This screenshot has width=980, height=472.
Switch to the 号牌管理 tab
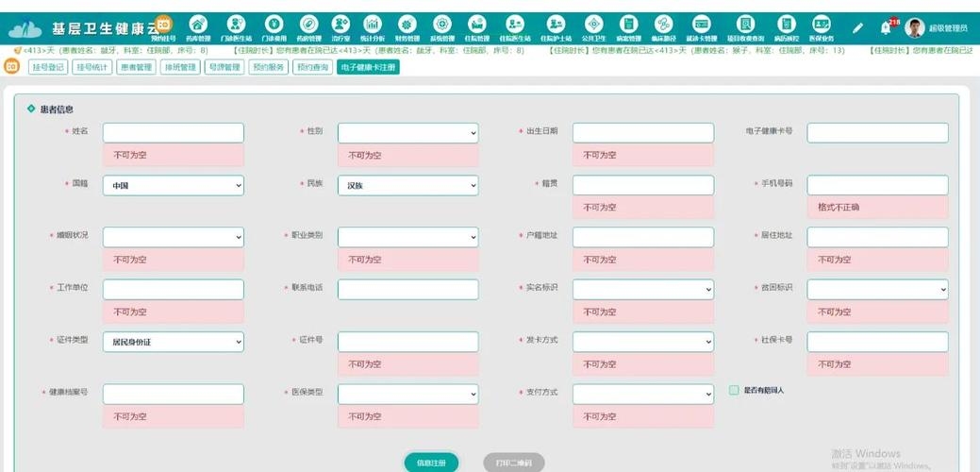pyautogui.click(x=224, y=67)
